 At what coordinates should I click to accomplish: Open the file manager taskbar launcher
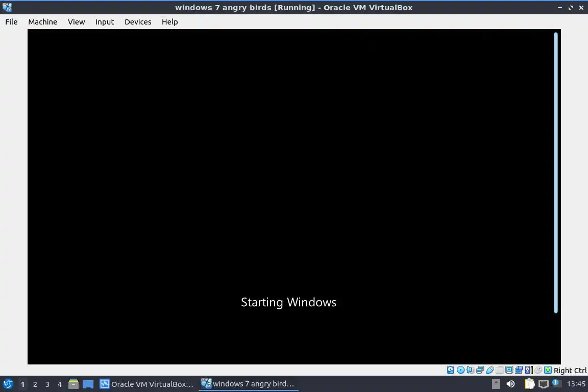[x=73, y=384]
